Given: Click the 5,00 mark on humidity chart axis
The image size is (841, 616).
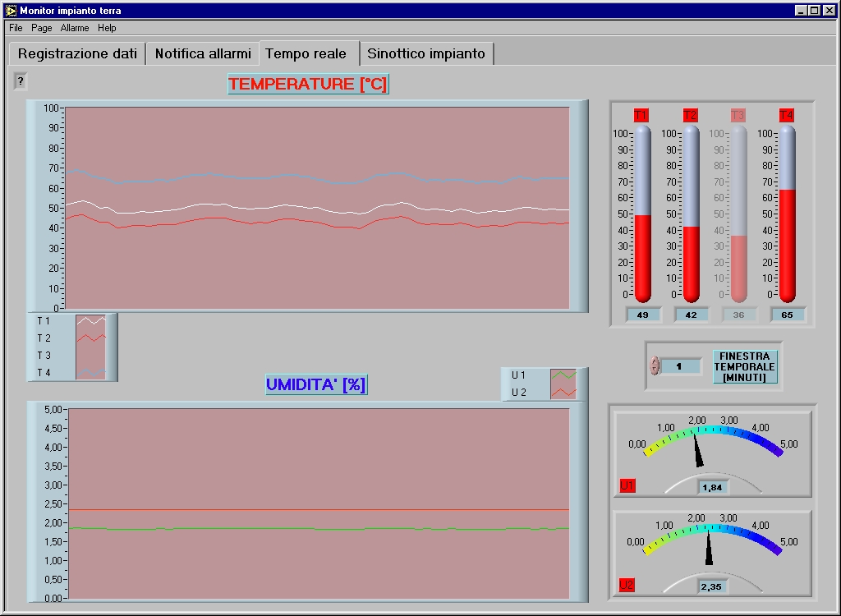Looking at the screenshot, I should click(53, 409).
